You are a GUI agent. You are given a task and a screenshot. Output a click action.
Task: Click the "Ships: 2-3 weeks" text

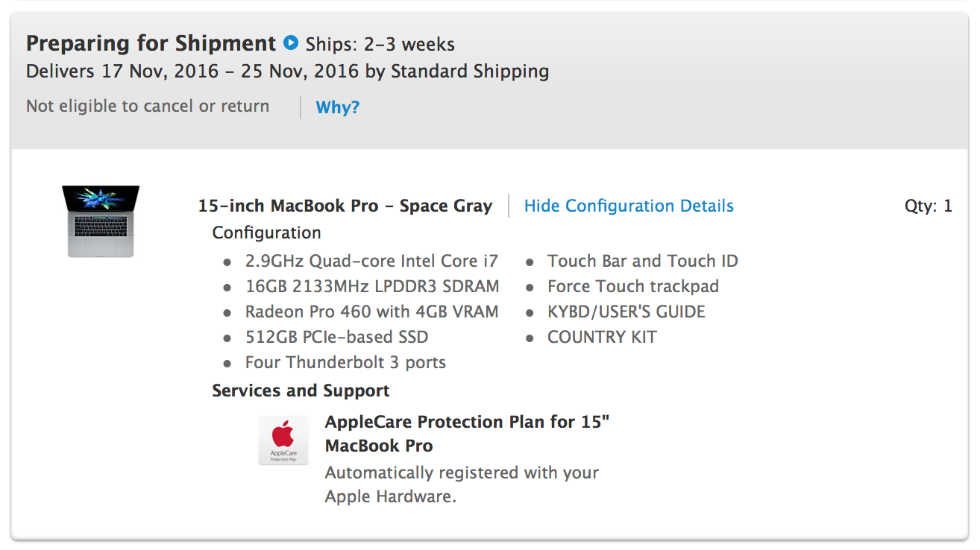click(x=380, y=45)
